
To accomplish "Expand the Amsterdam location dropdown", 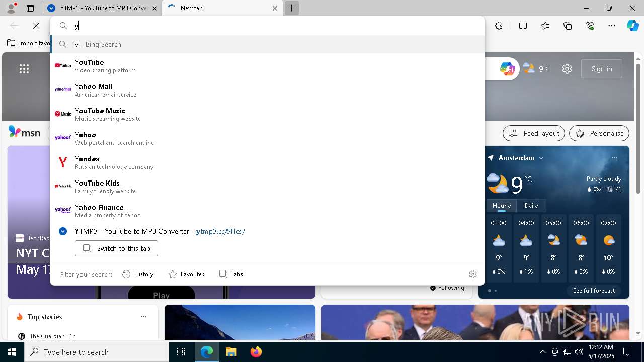I will [541, 158].
